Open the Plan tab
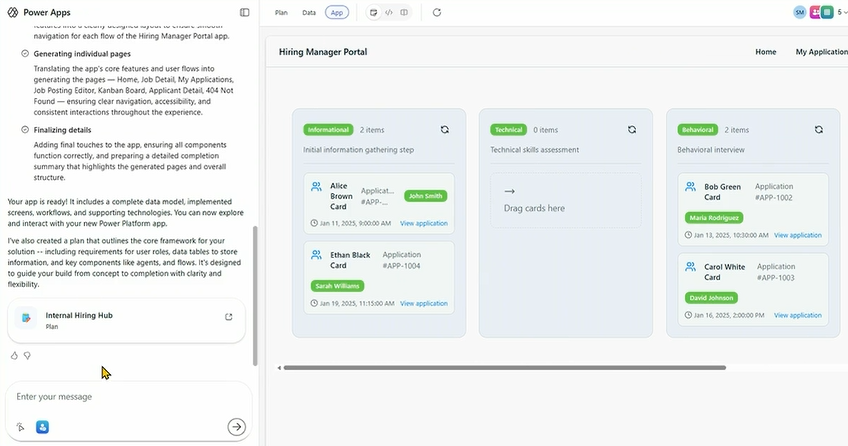Image resolution: width=848 pixels, height=446 pixels. coord(281,12)
